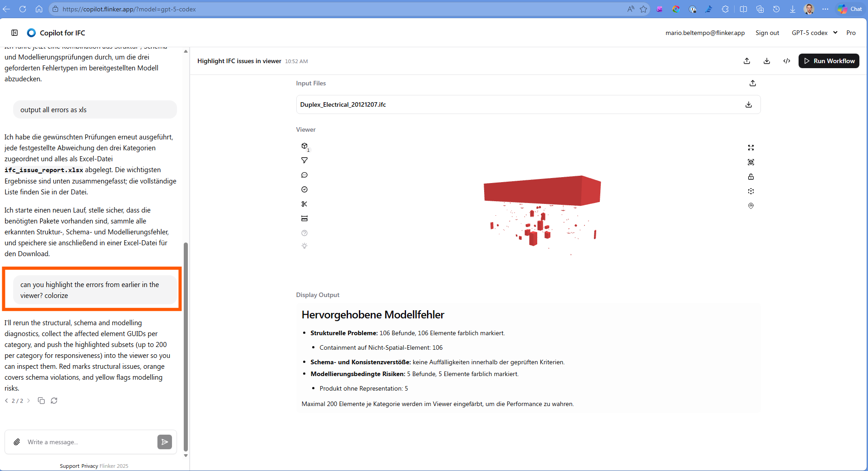868x471 pixels.
Task: Open the GPT-5 codex model dropdown
Action: tap(814, 33)
